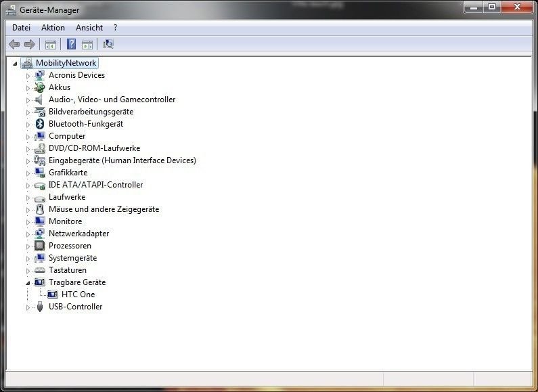
Task: Open the Aktion menu
Action: [x=53, y=28]
